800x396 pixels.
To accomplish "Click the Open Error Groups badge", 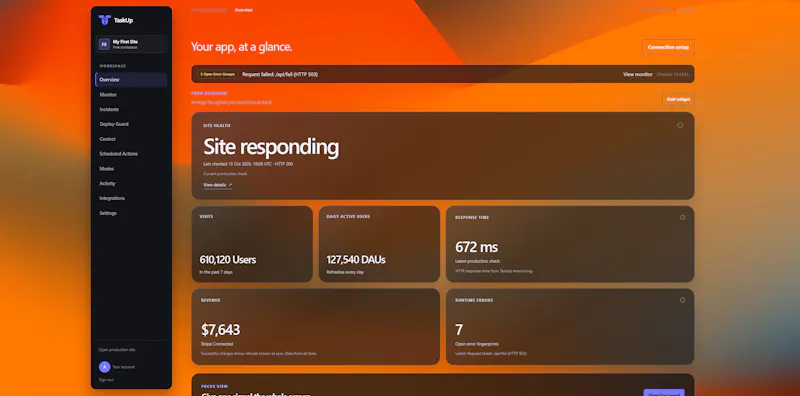I will click(218, 74).
